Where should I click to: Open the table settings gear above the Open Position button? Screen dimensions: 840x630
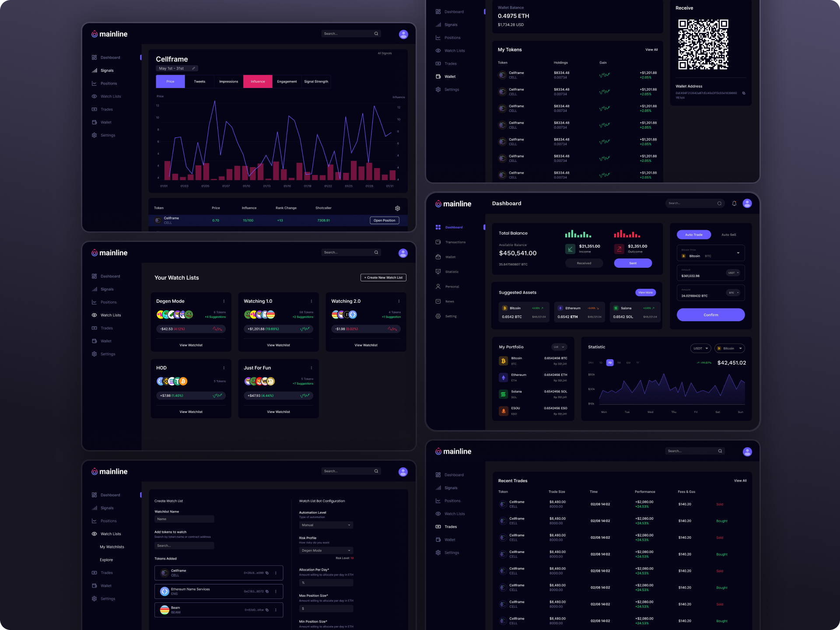[x=397, y=208]
